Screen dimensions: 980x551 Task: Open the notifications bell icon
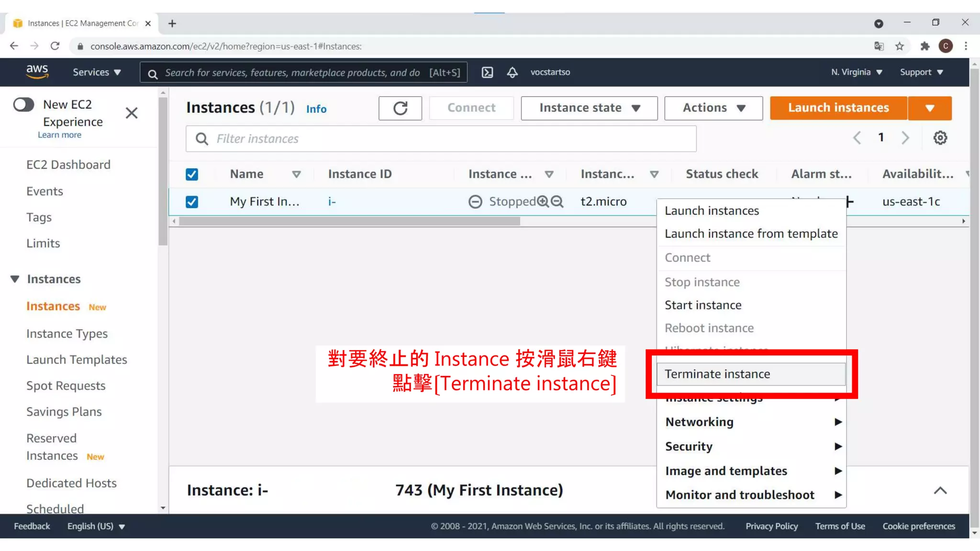tap(512, 72)
